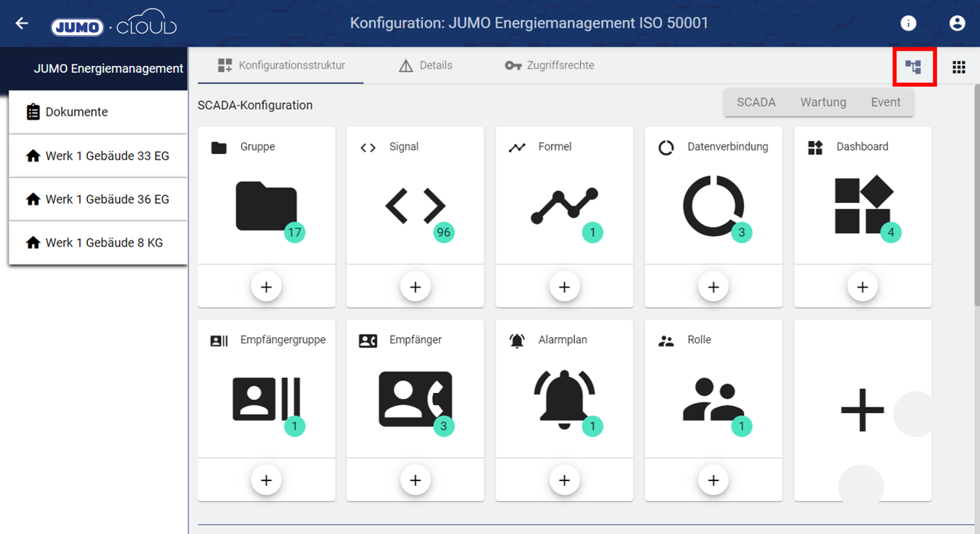Open the Alarmplan bell icon tile
Image resolution: width=980 pixels, height=534 pixels.
564,398
